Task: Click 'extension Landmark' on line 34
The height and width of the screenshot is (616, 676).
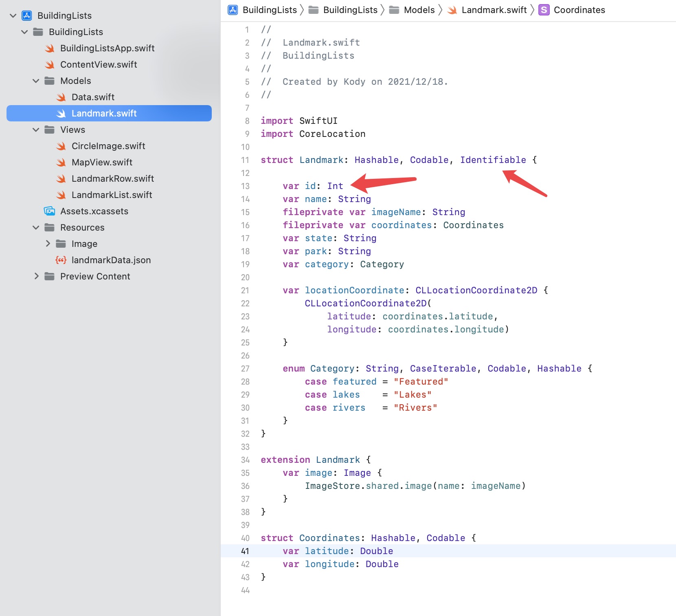Action: click(310, 460)
